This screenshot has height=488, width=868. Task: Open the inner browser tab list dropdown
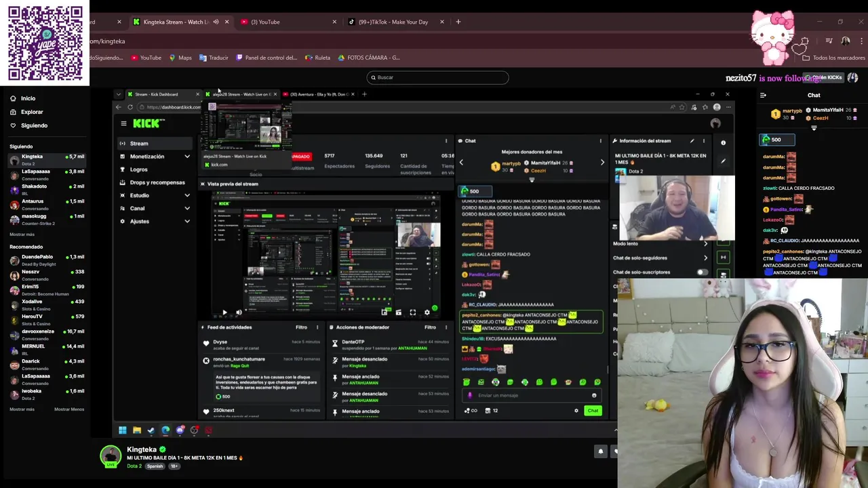pyautogui.click(x=119, y=94)
